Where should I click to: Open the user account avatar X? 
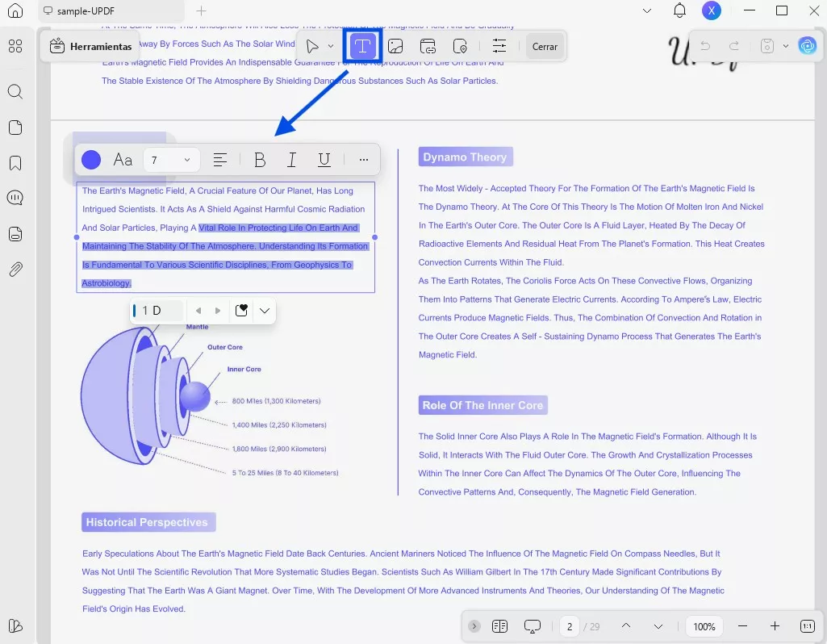click(x=711, y=10)
